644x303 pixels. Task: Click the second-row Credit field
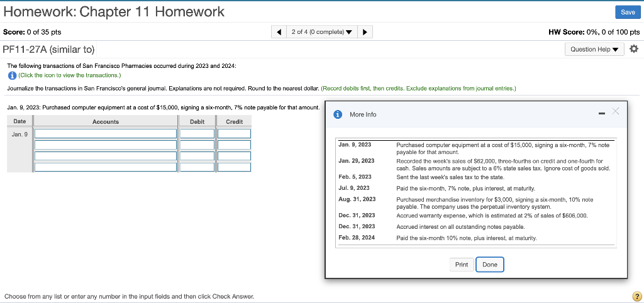[234, 145]
